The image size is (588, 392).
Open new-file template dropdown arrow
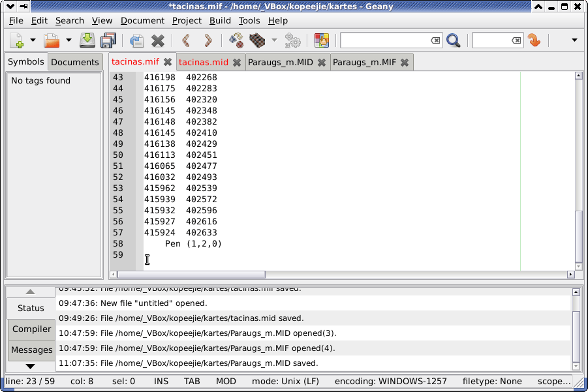coord(33,40)
